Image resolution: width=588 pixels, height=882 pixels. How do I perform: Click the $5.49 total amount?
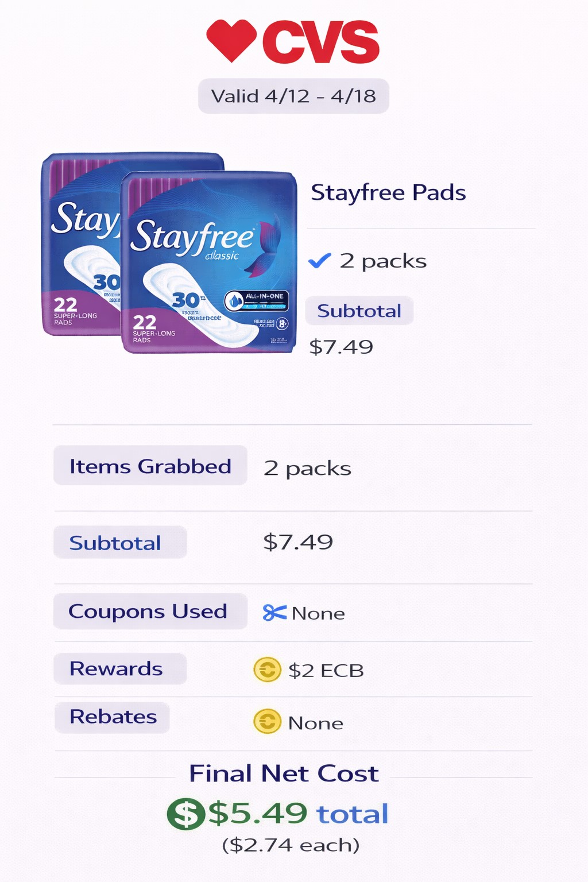click(x=299, y=814)
